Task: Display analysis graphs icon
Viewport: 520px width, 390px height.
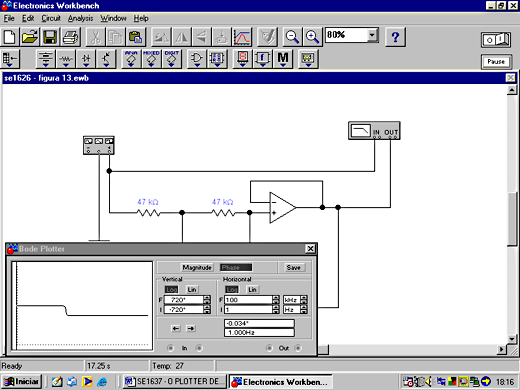Action: [x=242, y=37]
